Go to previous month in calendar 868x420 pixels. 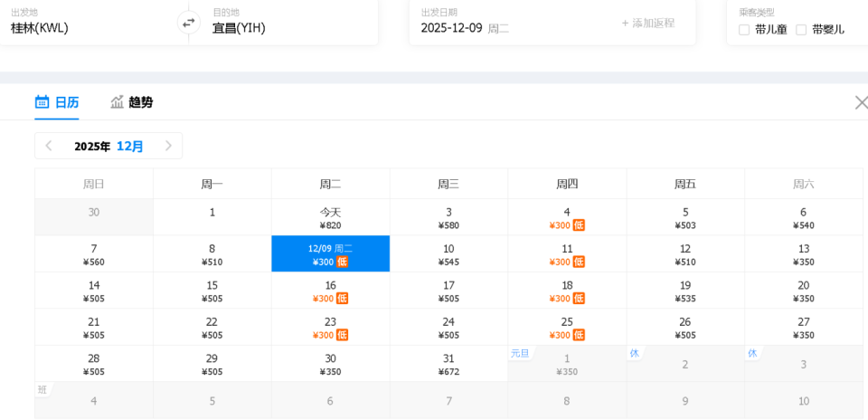pyautogui.click(x=49, y=146)
